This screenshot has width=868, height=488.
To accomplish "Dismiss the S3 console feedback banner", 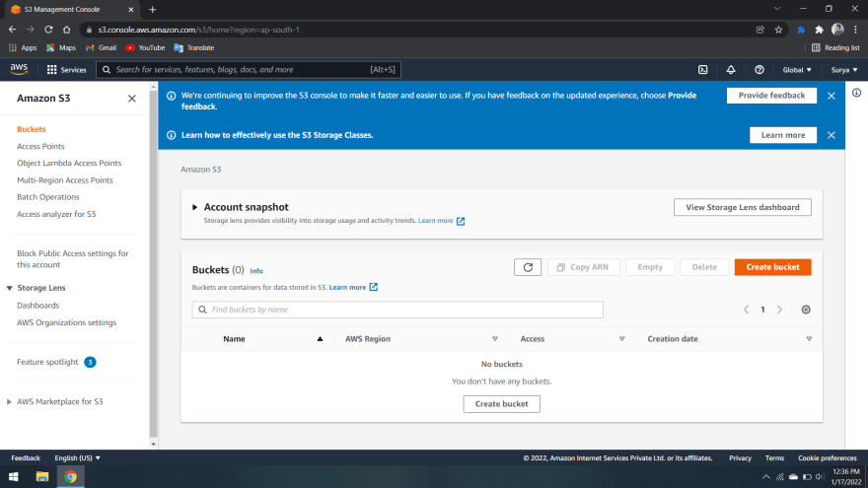I will pos(831,96).
